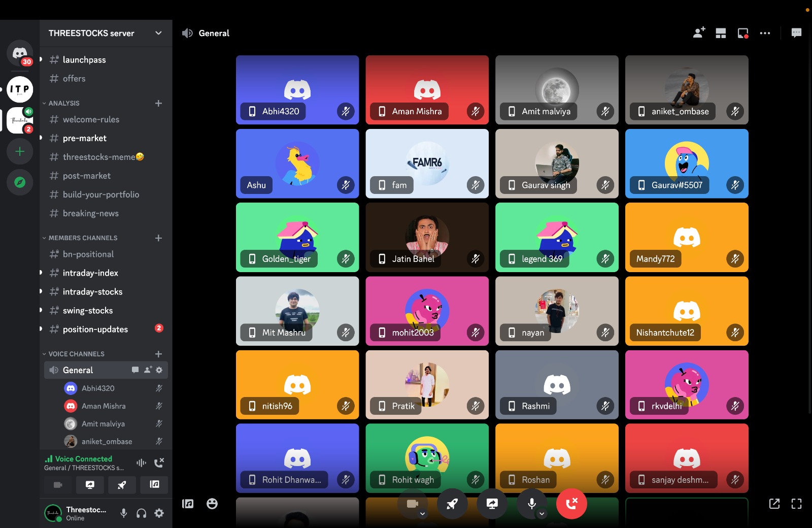The width and height of the screenshot is (812, 528).
Task: Open the pre-market channel
Action: click(x=85, y=138)
